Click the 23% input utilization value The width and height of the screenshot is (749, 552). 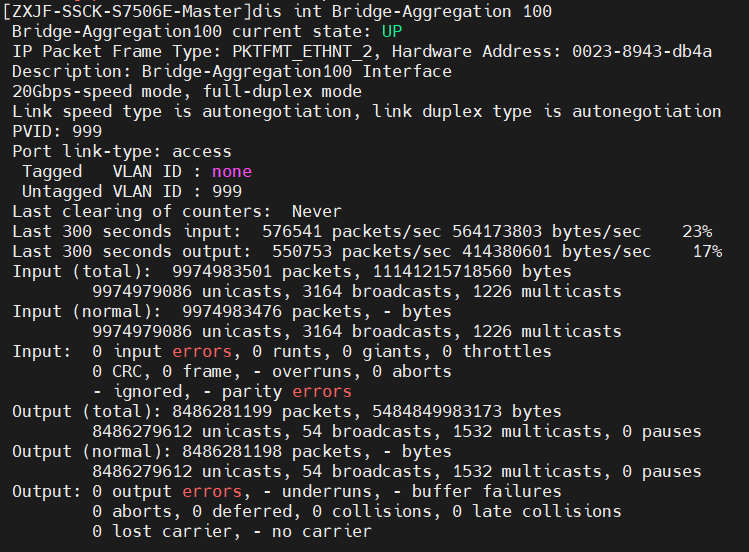697,232
